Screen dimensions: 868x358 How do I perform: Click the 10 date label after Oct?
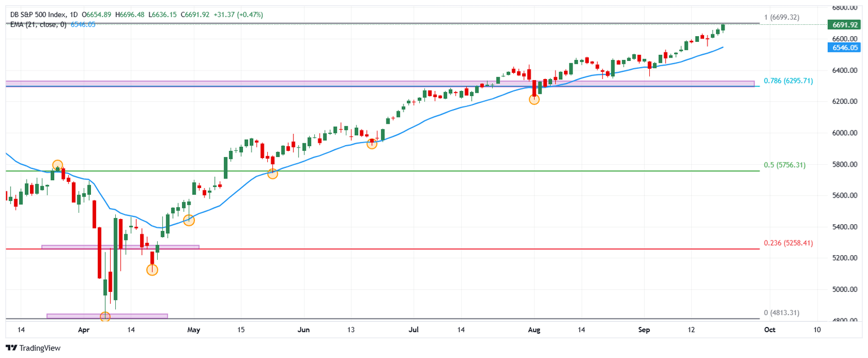817,329
